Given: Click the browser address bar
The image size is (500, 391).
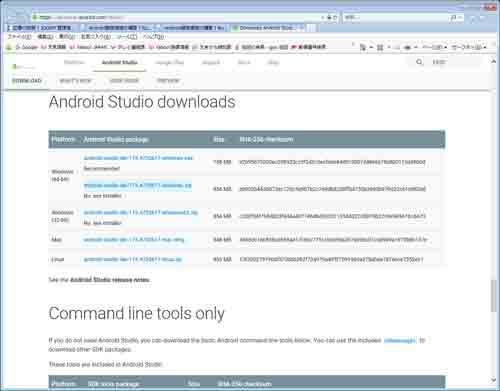Looking at the screenshot, I should [x=177, y=17].
